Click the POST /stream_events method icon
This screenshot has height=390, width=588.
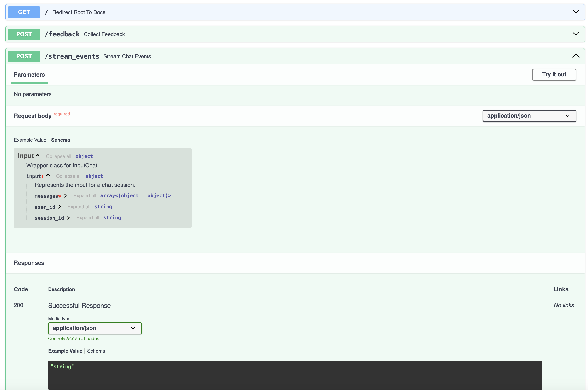(24, 56)
